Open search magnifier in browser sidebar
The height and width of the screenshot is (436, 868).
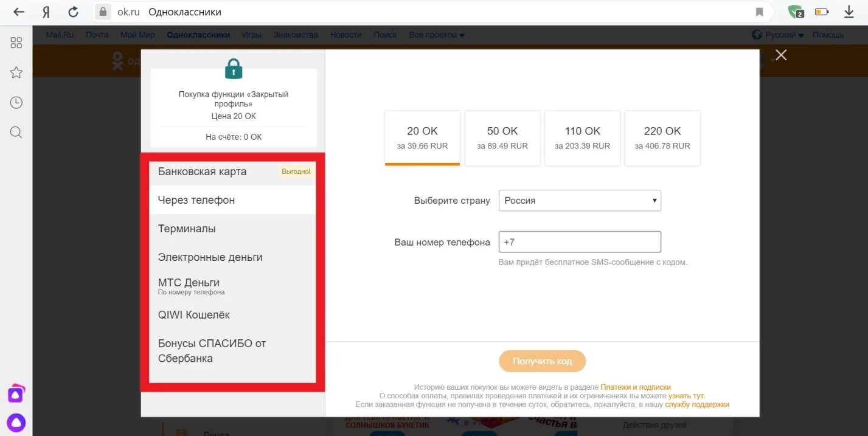(16, 133)
